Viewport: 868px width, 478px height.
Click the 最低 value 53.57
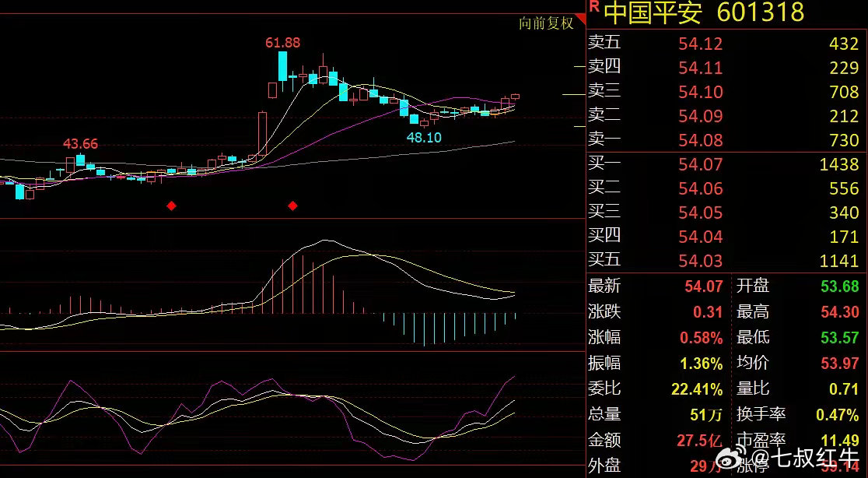click(840, 337)
